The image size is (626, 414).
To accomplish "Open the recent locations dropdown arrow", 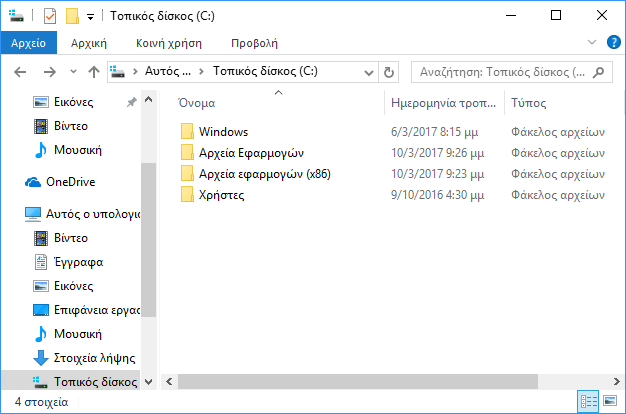I will [x=73, y=72].
